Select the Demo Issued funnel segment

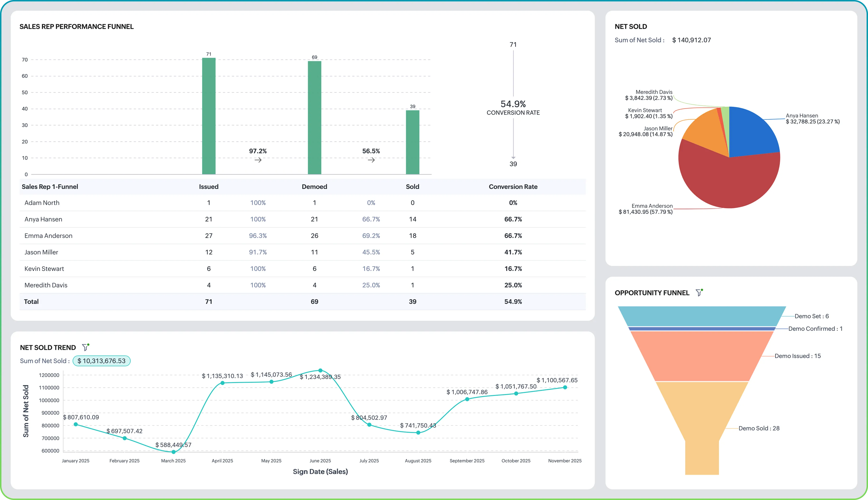[702, 356]
